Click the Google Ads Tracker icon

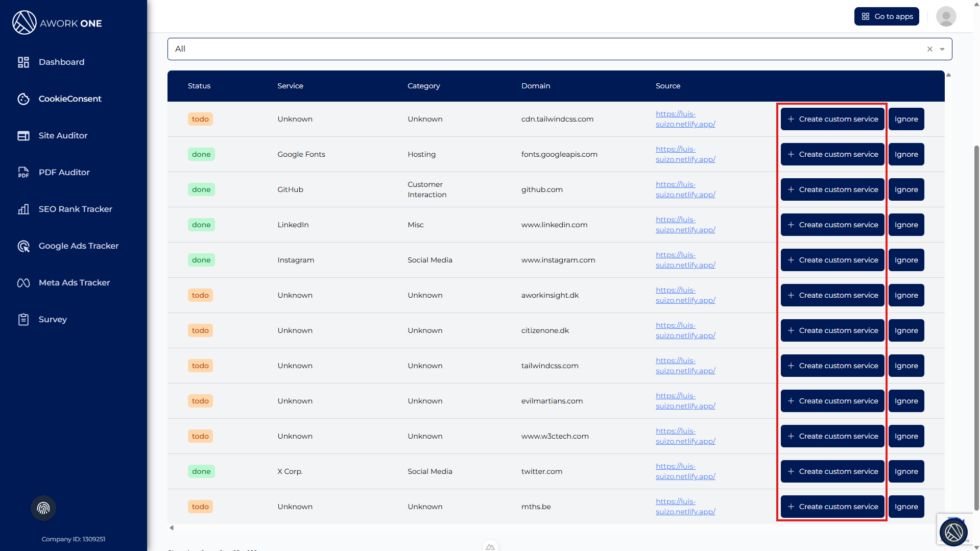tap(23, 246)
